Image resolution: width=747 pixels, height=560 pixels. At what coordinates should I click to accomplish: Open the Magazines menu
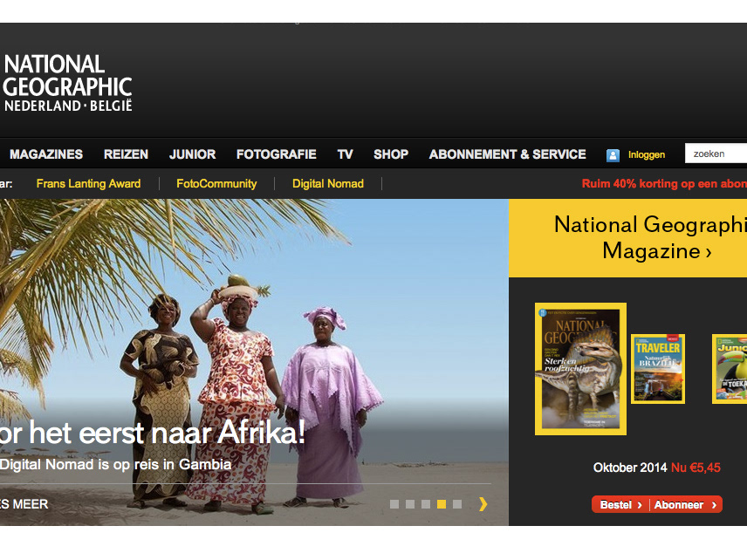pos(46,154)
